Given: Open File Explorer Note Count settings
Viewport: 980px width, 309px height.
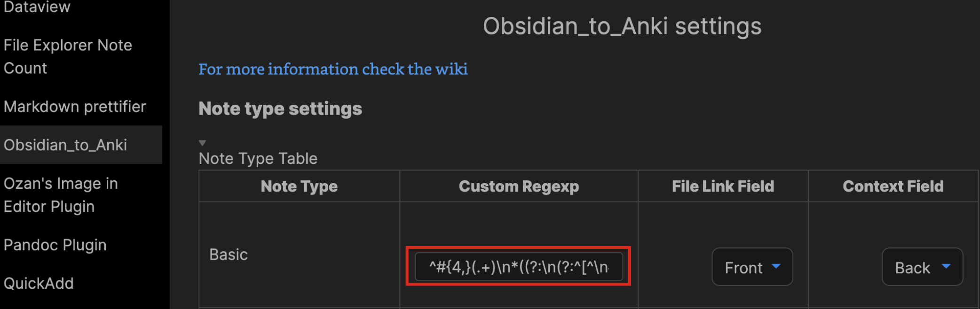Looking at the screenshot, I should tap(68, 56).
